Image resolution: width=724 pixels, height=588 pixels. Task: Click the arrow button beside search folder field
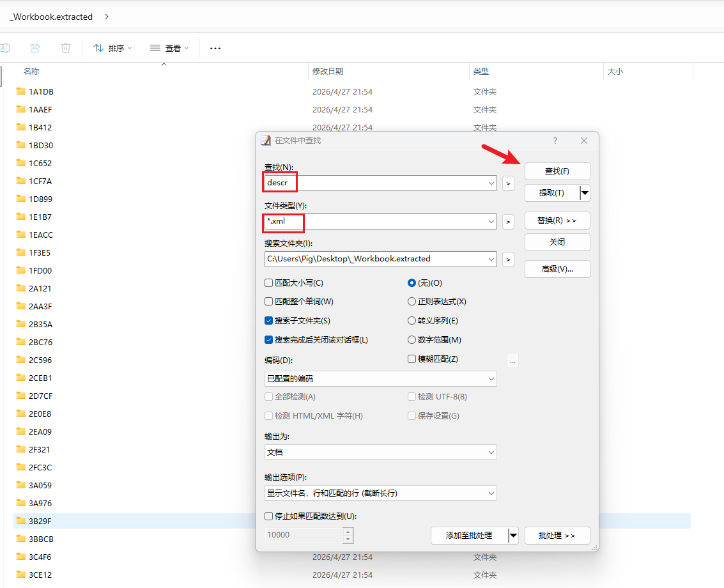point(508,259)
